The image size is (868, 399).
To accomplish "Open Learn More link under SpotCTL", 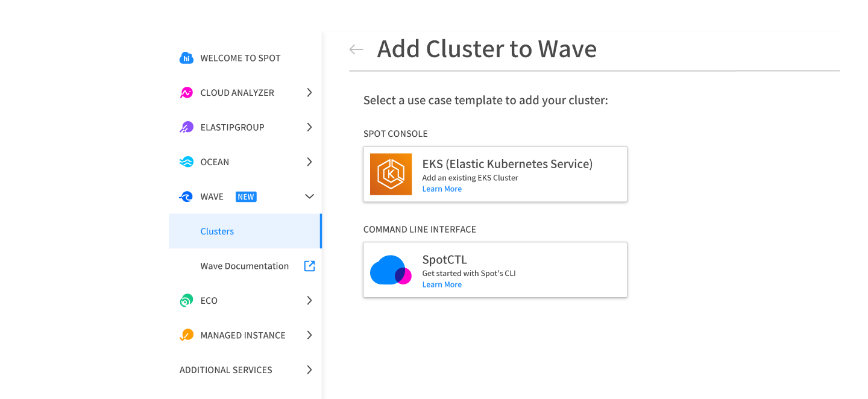I will (x=442, y=284).
